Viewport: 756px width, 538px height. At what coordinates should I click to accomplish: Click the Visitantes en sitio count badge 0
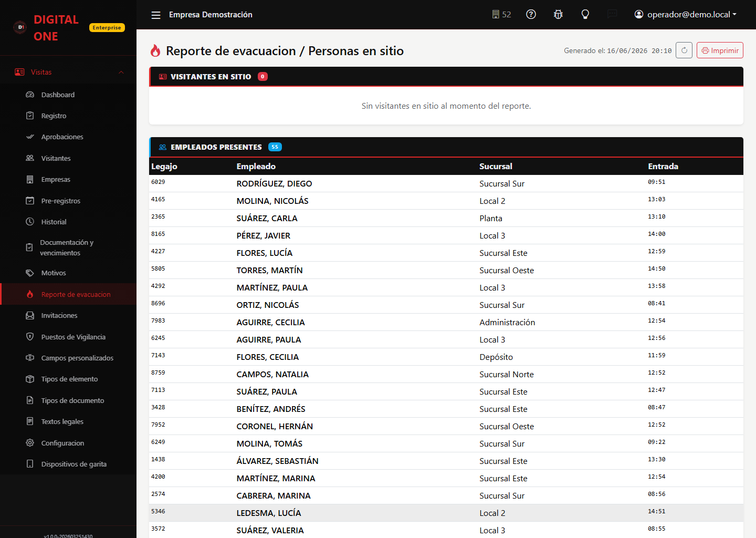click(x=262, y=77)
